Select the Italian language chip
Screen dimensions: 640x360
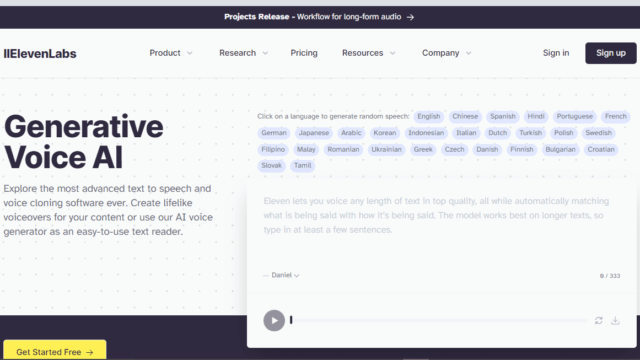[466, 133]
